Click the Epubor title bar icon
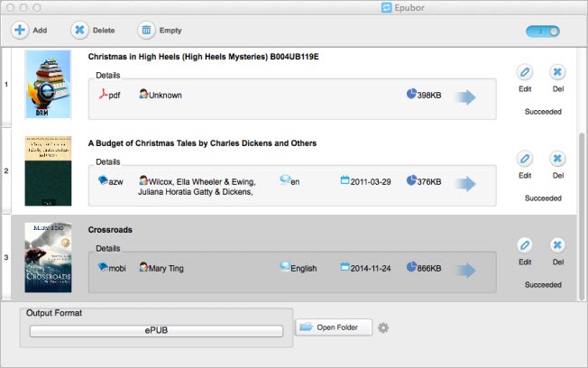Screen dimensions: 588x368 [386, 7]
